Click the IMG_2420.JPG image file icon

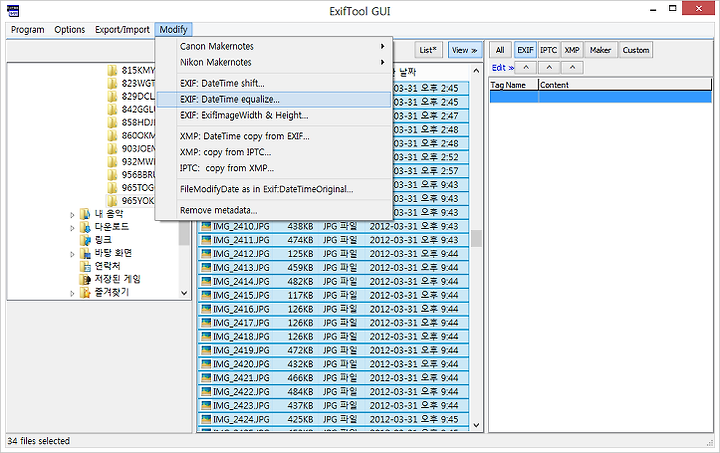click(x=206, y=364)
